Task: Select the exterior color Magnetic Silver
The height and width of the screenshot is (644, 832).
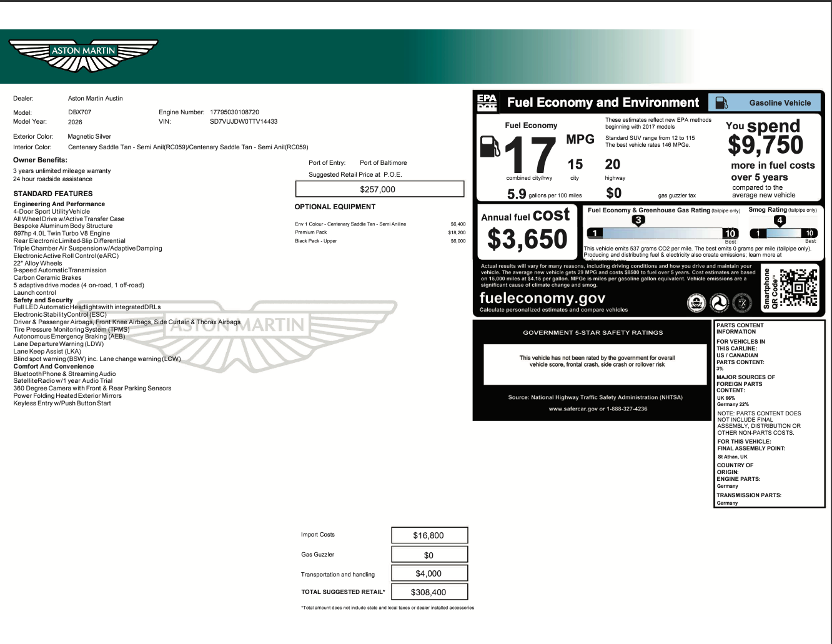Action: [90, 136]
